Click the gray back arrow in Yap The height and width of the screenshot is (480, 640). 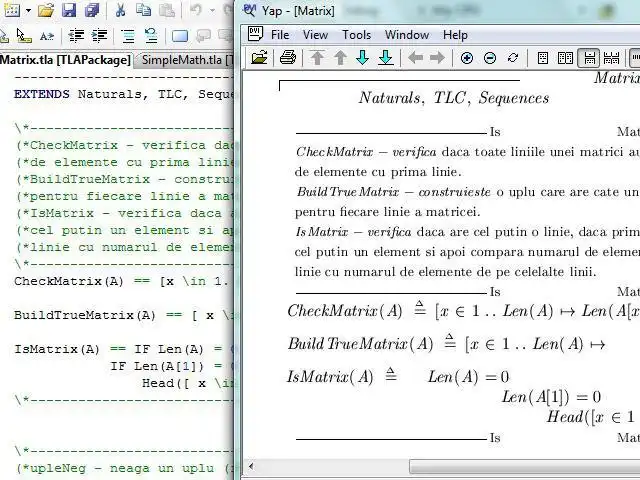coord(415,58)
